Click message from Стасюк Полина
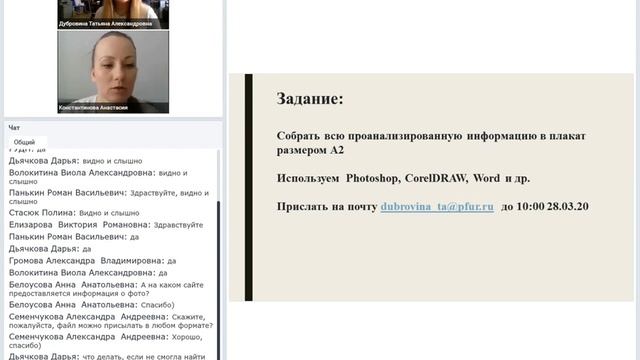This screenshot has width=640, height=360. pyautogui.click(x=74, y=213)
